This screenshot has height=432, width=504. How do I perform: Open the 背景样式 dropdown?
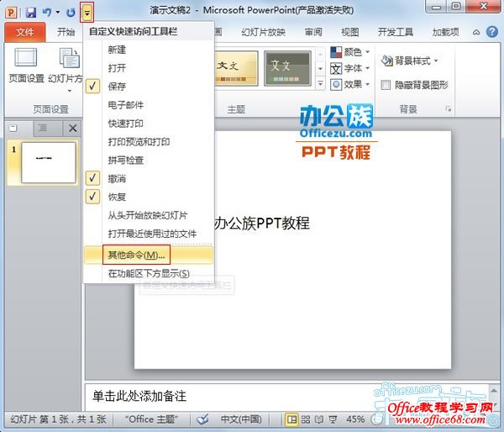click(410, 61)
